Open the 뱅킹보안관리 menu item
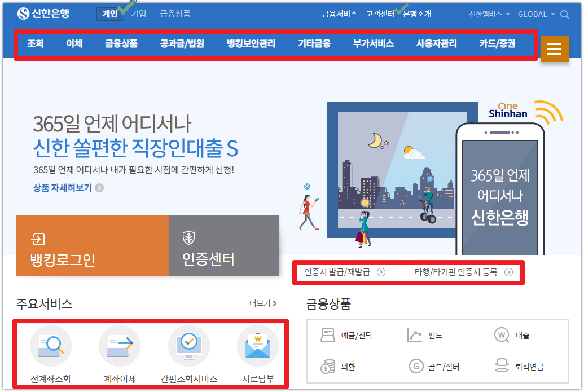The width and height of the screenshot is (584, 392). 251,43
